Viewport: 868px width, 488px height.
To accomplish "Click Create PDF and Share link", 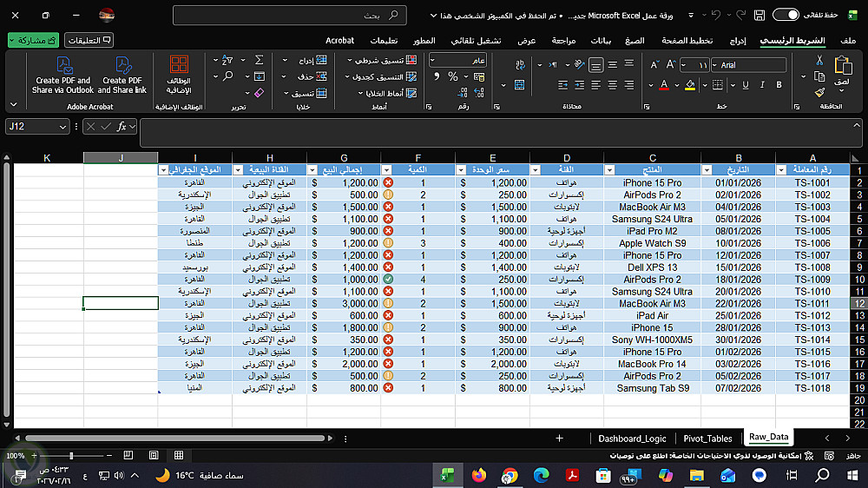I will [x=122, y=75].
